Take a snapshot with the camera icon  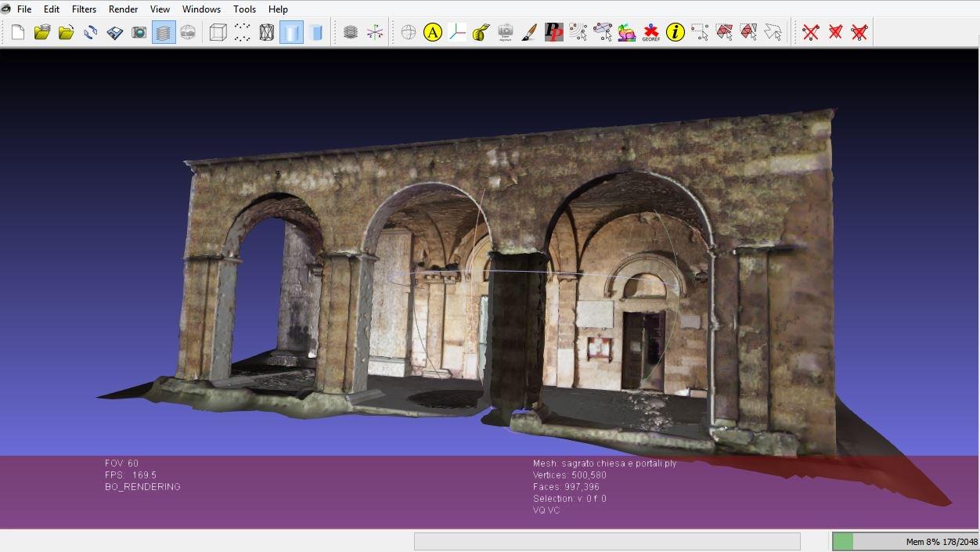(x=139, y=32)
